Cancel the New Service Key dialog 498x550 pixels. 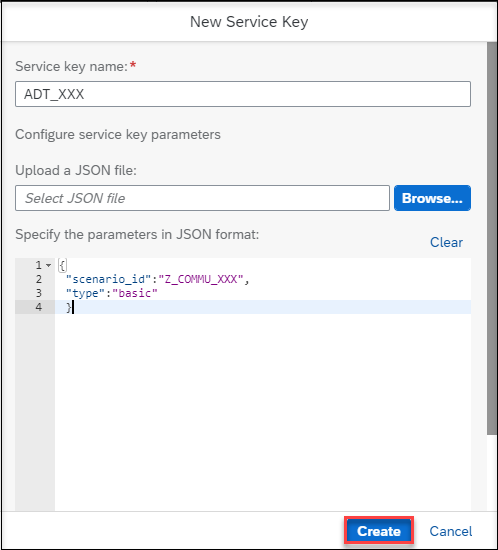(451, 531)
